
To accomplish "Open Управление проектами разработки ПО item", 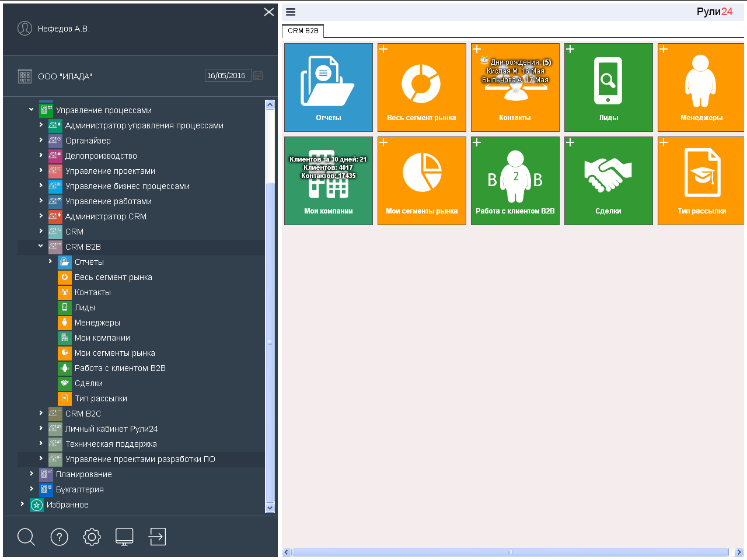I will pyautogui.click(x=140, y=459).
